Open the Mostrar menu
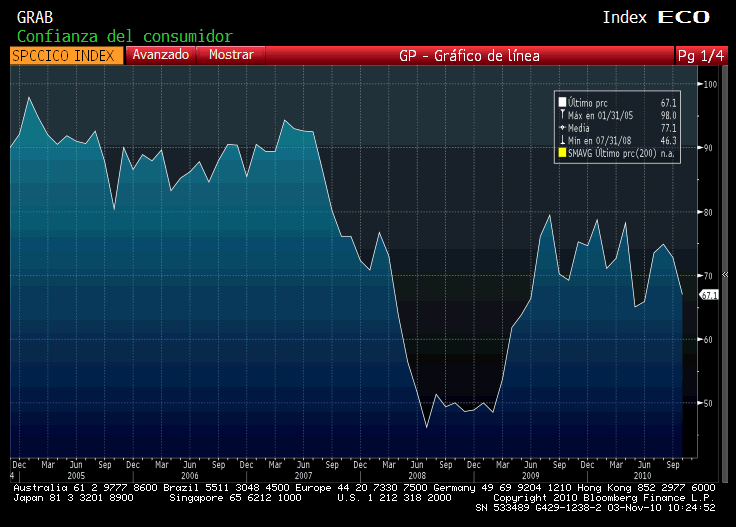736x527 pixels. pyautogui.click(x=231, y=55)
